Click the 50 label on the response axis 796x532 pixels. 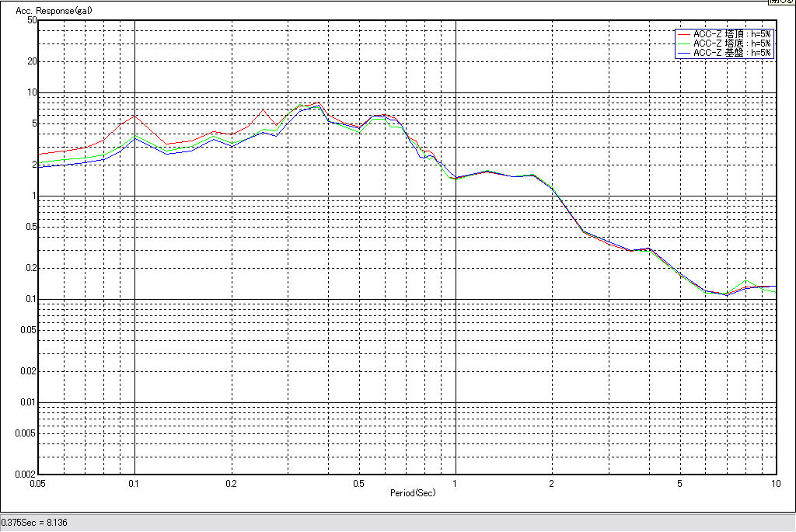pyautogui.click(x=32, y=20)
